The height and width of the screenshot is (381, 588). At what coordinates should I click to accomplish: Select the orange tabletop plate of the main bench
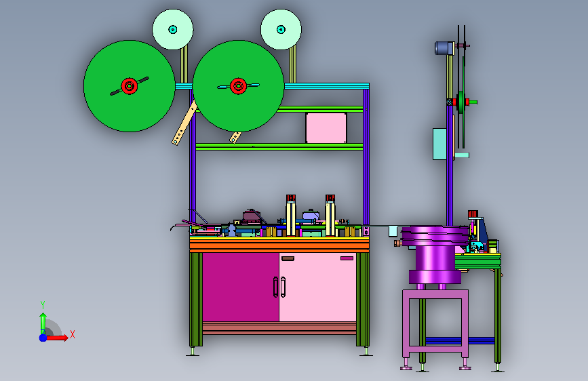coord(279,245)
